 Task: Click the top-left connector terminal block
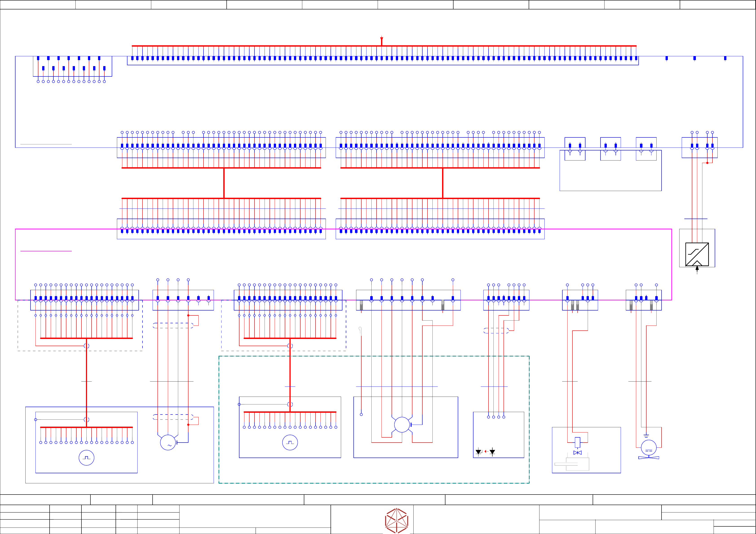click(72, 66)
